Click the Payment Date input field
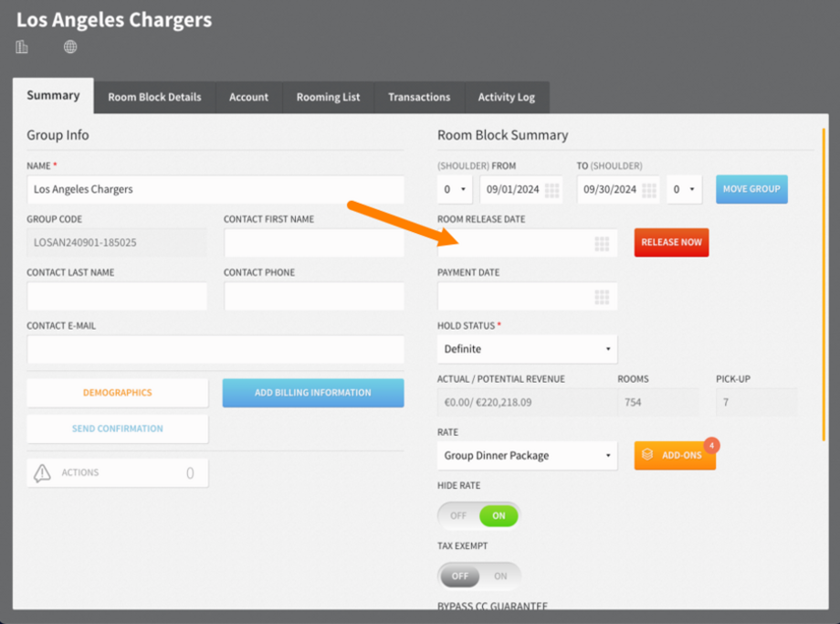This screenshot has width=840, height=624. coord(527,296)
